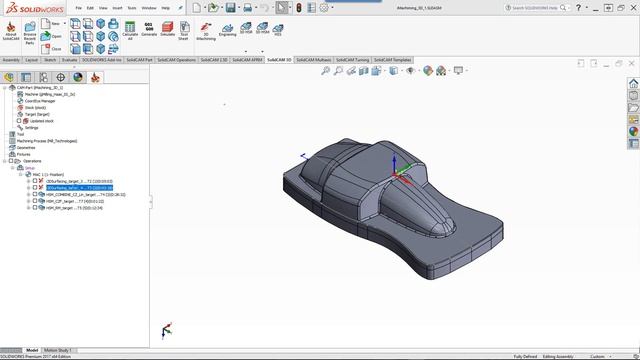
Task: Click the Search SOLIDWORKS Help field
Action: pyautogui.click(x=536, y=8)
